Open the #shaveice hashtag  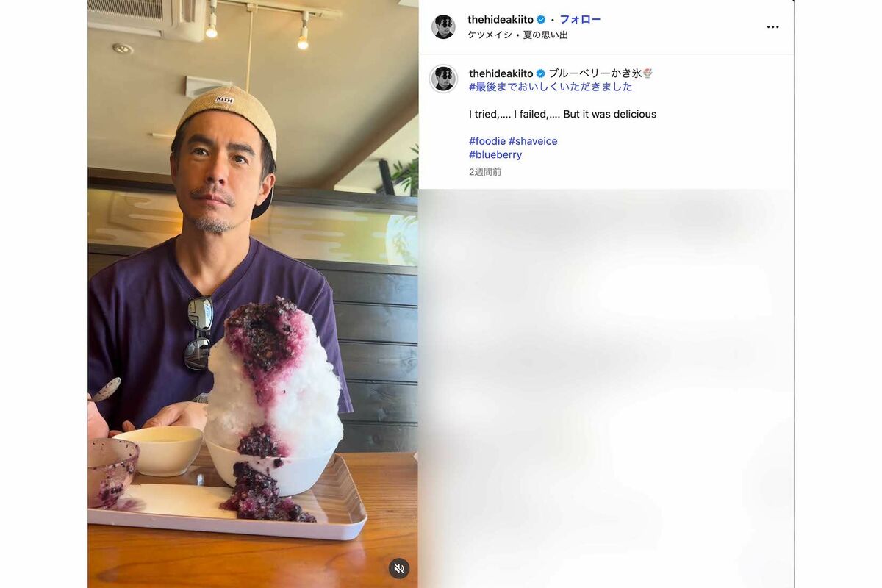click(533, 141)
